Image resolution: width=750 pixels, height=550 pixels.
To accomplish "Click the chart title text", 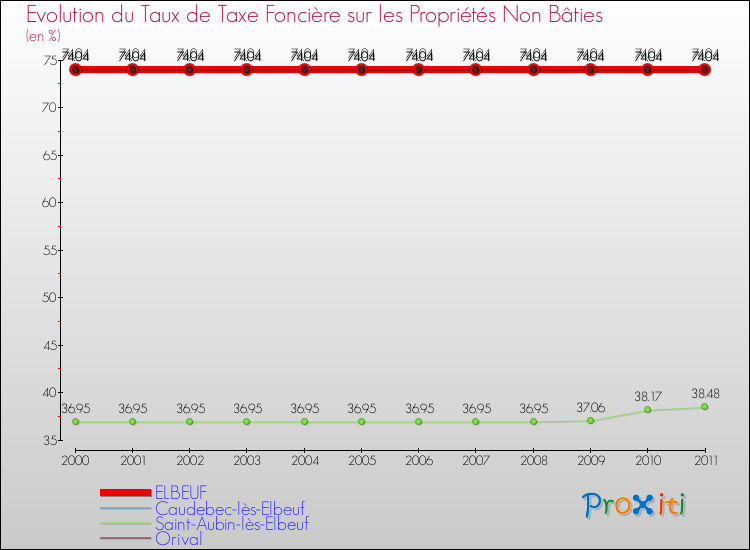I will tap(314, 15).
